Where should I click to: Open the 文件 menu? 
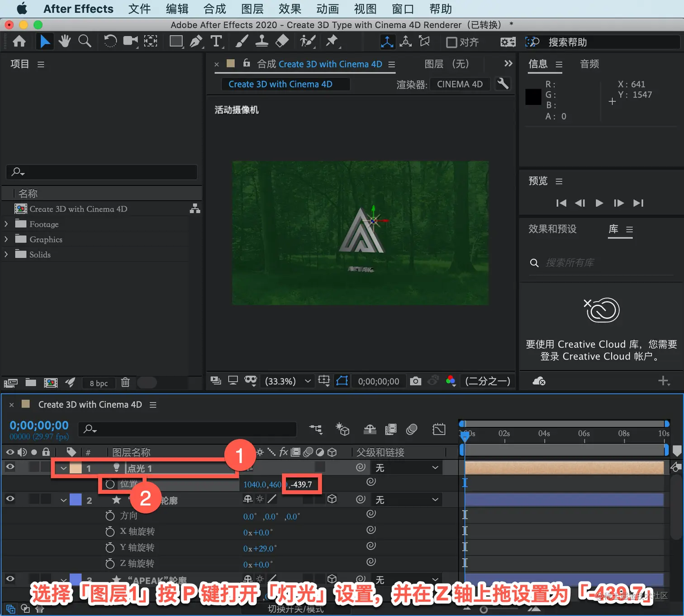pyautogui.click(x=139, y=9)
